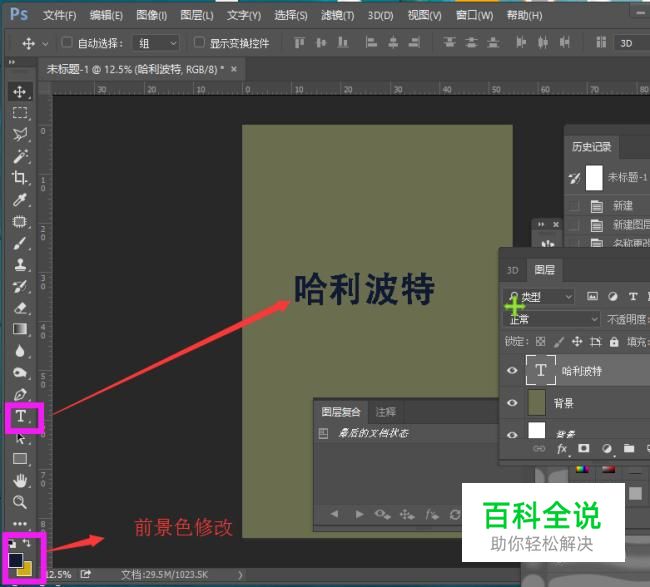Create a new layer group

[629, 448]
